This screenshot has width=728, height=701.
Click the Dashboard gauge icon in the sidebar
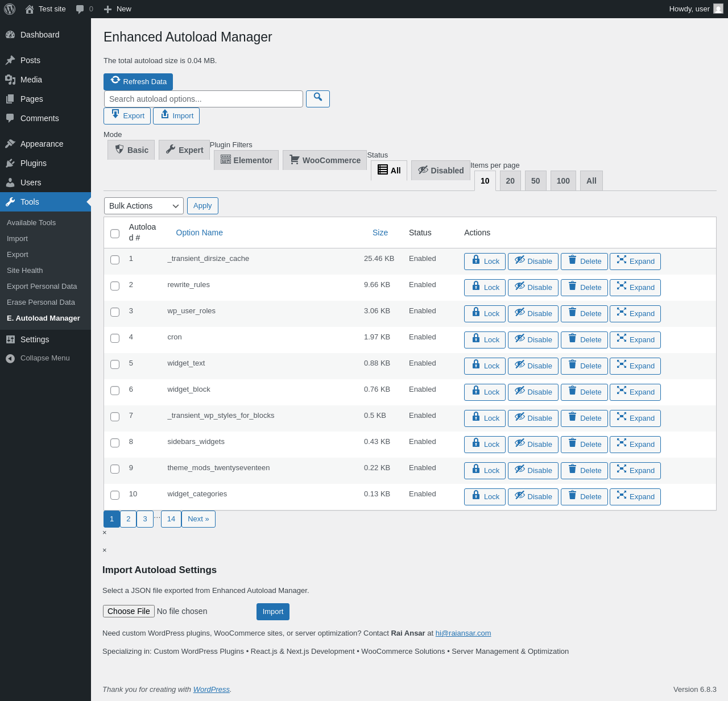[10, 35]
